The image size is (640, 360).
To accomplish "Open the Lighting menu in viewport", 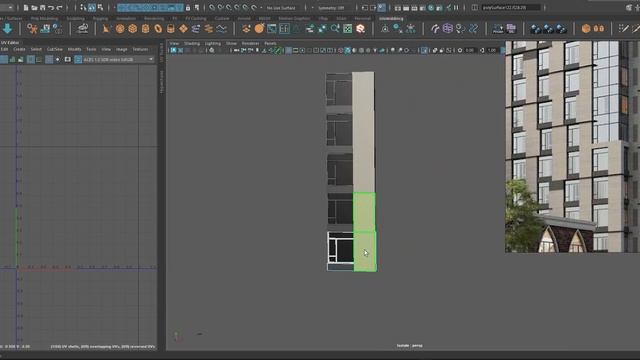I will 213,43.
